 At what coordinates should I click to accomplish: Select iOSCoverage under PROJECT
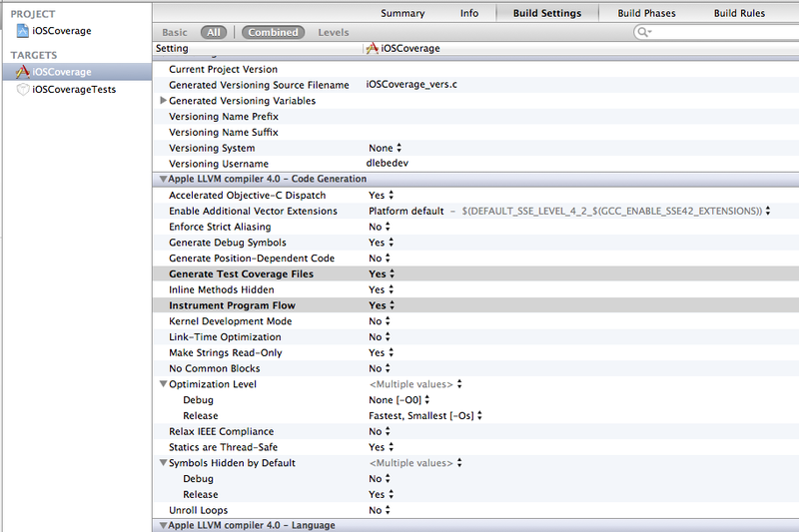click(x=62, y=31)
